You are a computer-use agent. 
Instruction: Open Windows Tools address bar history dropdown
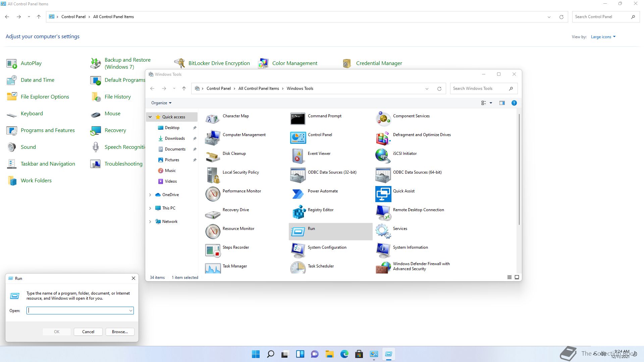coord(427,88)
